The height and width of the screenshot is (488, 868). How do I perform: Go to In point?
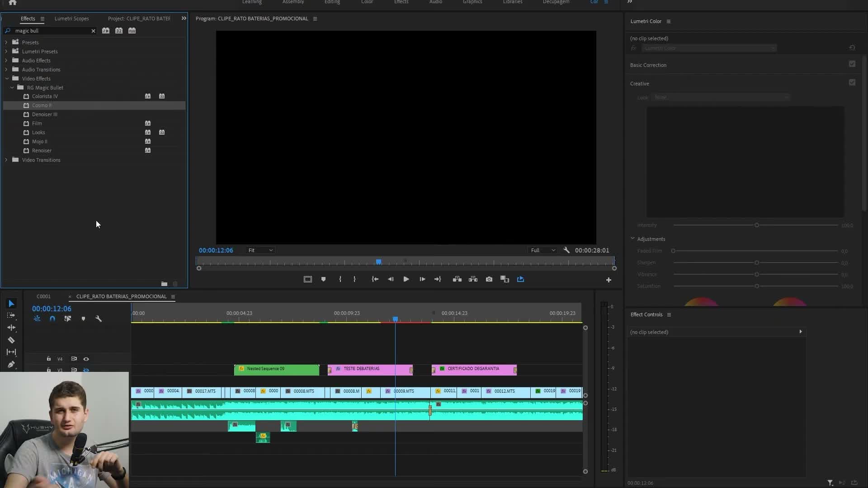click(x=375, y=279)
